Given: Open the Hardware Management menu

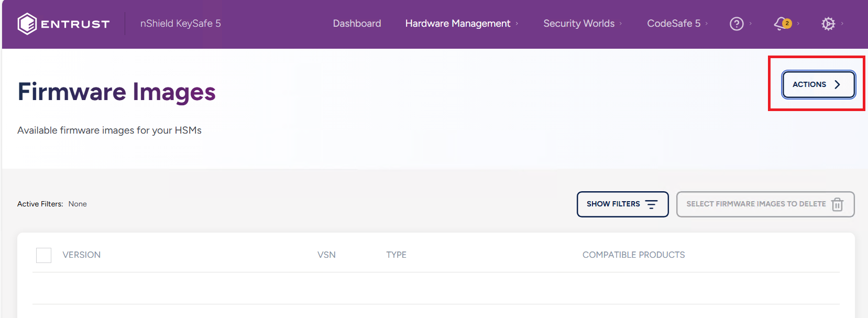Looking at the screenshot, I should coord(461,24).
